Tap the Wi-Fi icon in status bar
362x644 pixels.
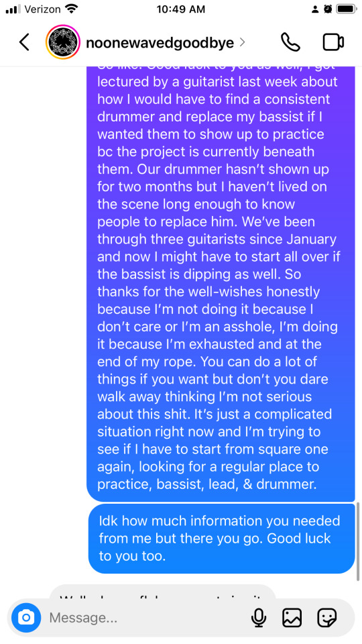[x=72, y=9]
